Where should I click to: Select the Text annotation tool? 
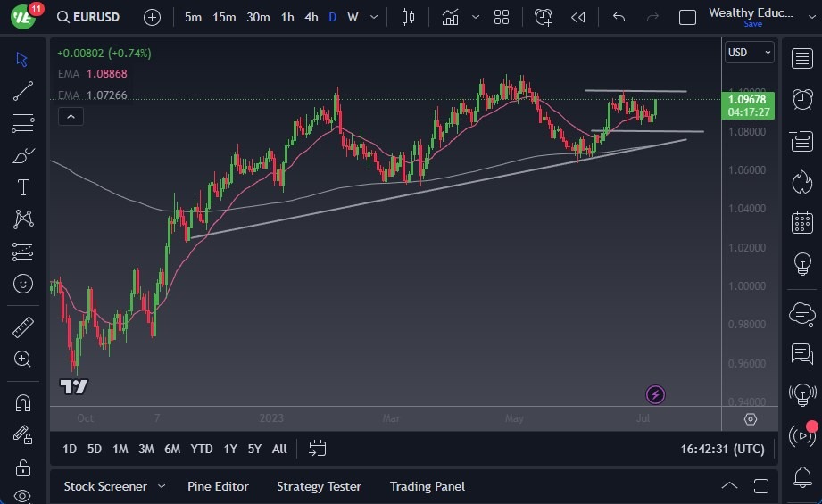[x=23, y=187]
